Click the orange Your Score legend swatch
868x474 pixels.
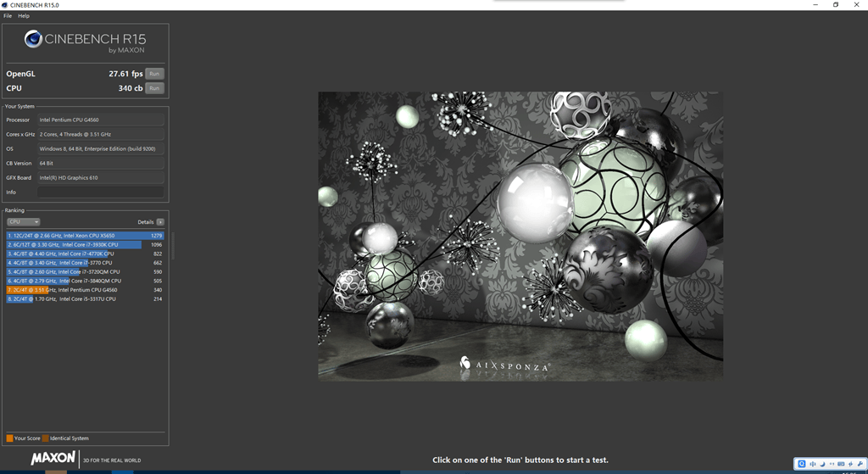point(9,438)
